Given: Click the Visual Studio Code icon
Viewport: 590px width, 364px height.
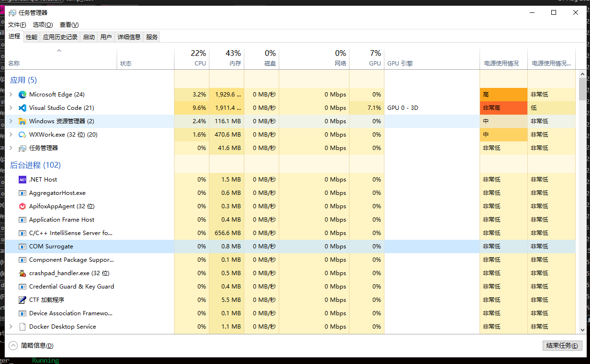Looking at the screenshot, I should tap(22, 108).
